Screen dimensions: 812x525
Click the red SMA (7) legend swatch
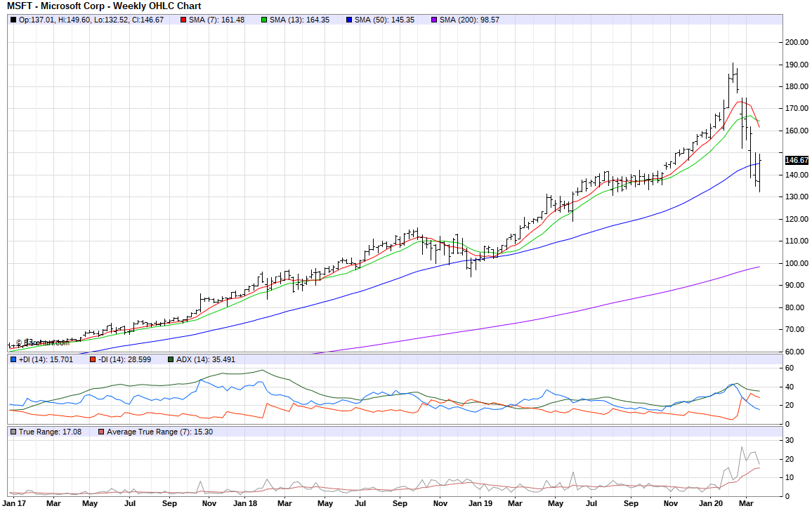183,20
